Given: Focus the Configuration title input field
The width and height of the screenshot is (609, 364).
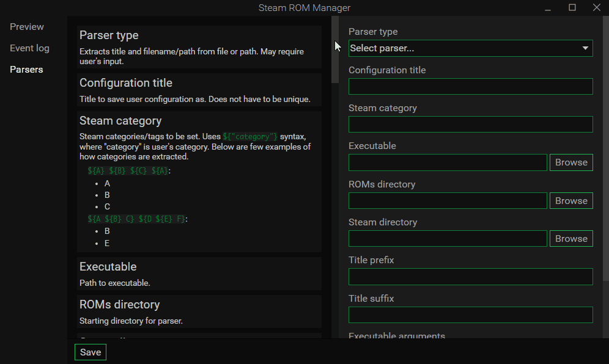Looking at the screenshot, I should [470, 87].
